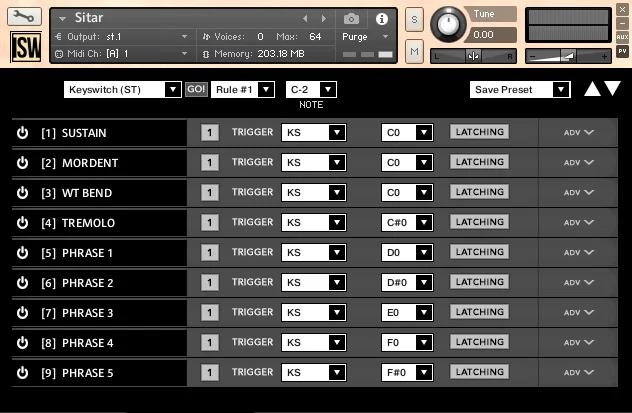Toggle power for SUSTAIN articulation

click(x=23, y=133)
